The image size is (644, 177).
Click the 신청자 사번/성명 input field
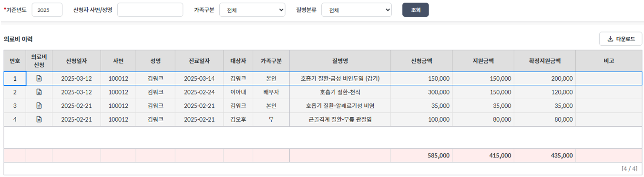point(150,10)
